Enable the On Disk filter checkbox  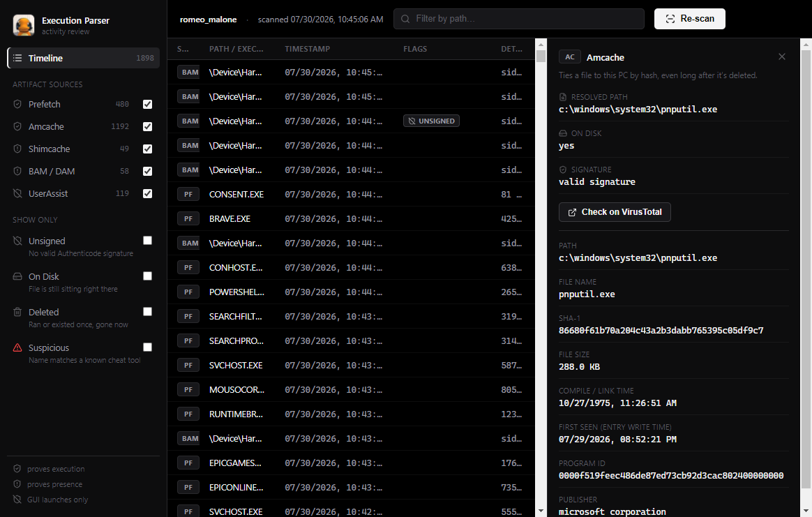pyautogui.click(x=148, y=276)
